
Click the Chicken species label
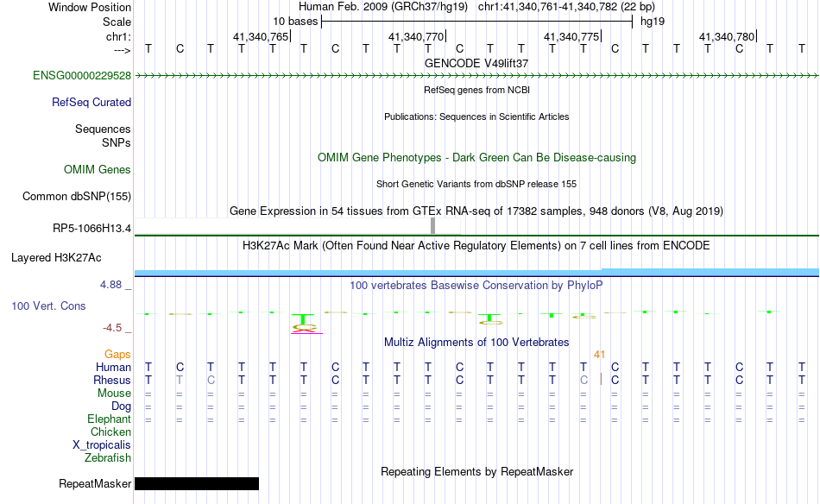[x=110, y=432]
